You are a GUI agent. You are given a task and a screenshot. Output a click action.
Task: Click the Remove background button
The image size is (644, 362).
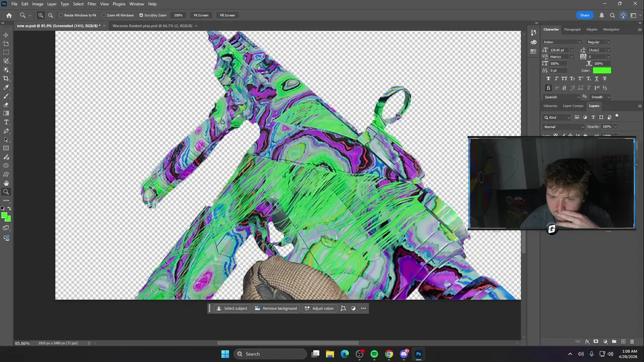click(x=276, y=308)
